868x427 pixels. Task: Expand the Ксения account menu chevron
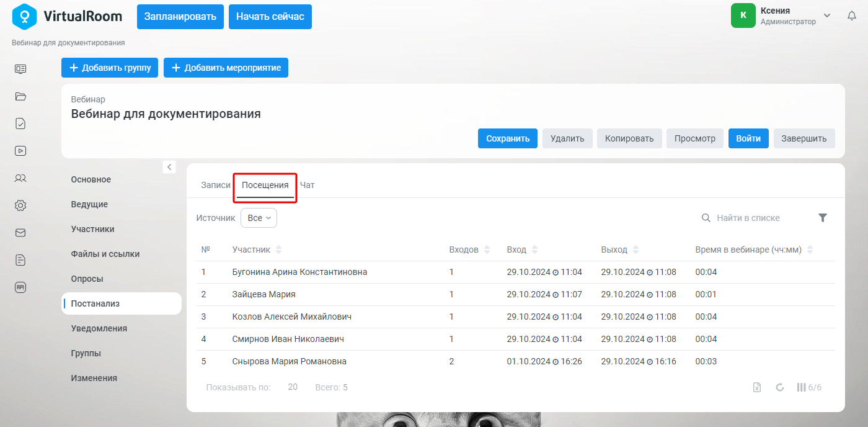tap(827, 16)
